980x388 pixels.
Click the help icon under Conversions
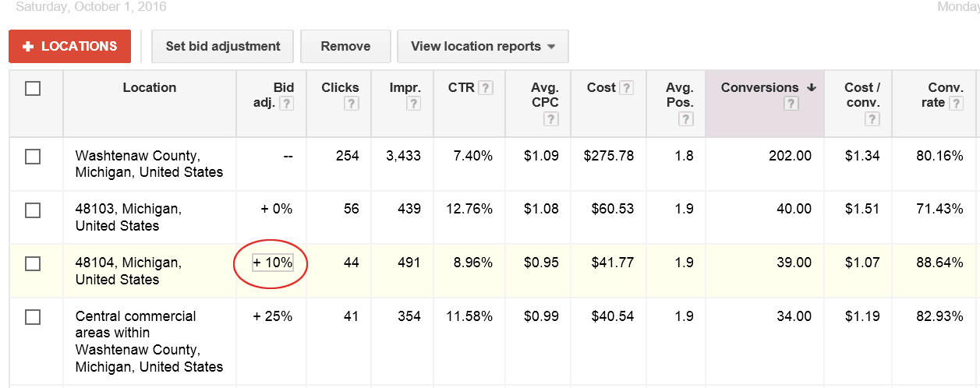791,104
